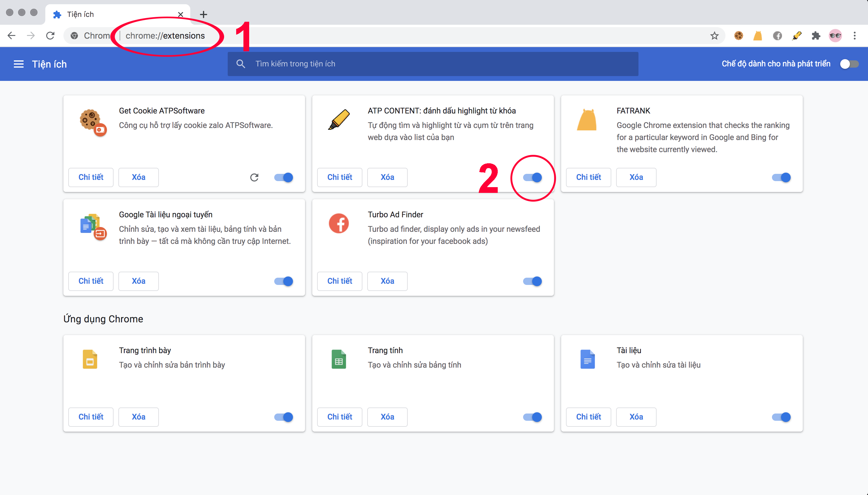The image size is (868, 495).
Task: Click the Tiện ích page title
Action: coord(49,64)
